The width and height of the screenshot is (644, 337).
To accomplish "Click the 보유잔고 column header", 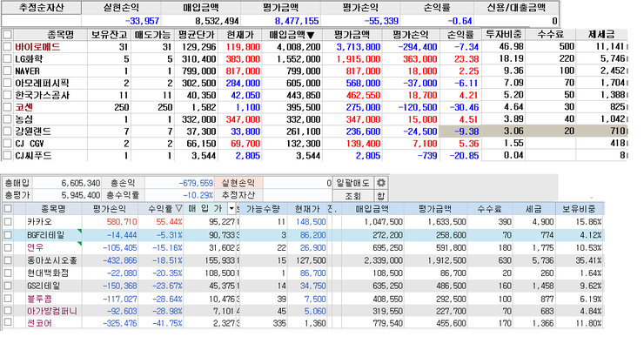I will (110, 35).
